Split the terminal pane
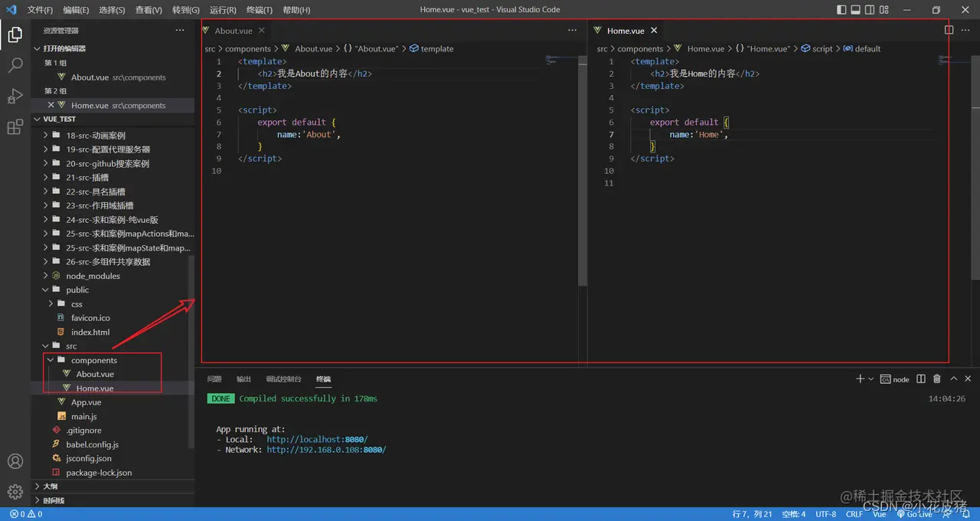980x521 pixels. pyautogui.click(x=920, y=379)
